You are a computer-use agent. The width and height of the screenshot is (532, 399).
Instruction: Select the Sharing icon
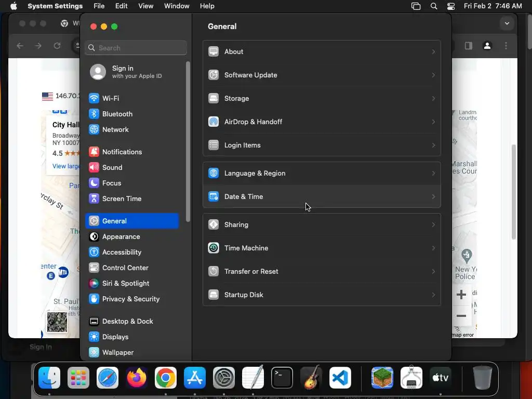coord(214,224)
